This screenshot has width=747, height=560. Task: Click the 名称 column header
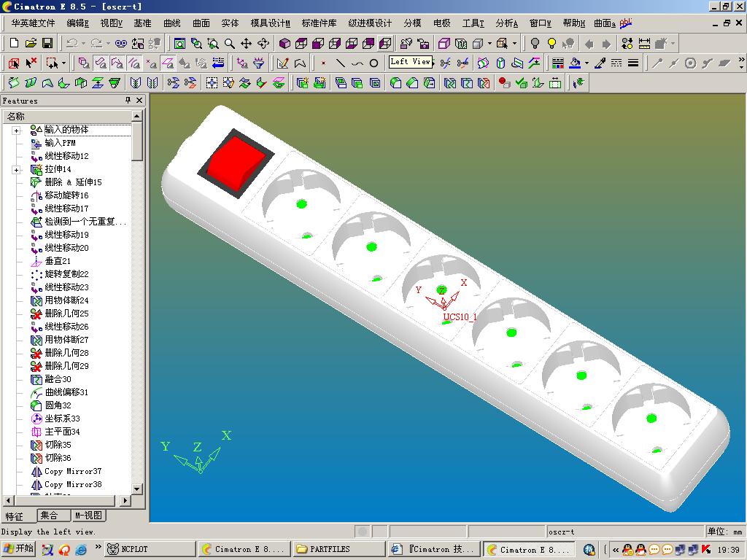66,116
